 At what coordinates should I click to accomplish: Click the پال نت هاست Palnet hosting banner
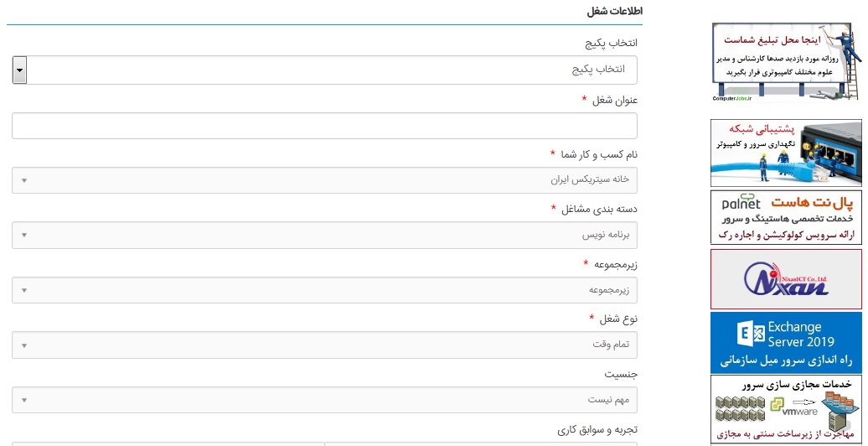[x=786, y=217]
